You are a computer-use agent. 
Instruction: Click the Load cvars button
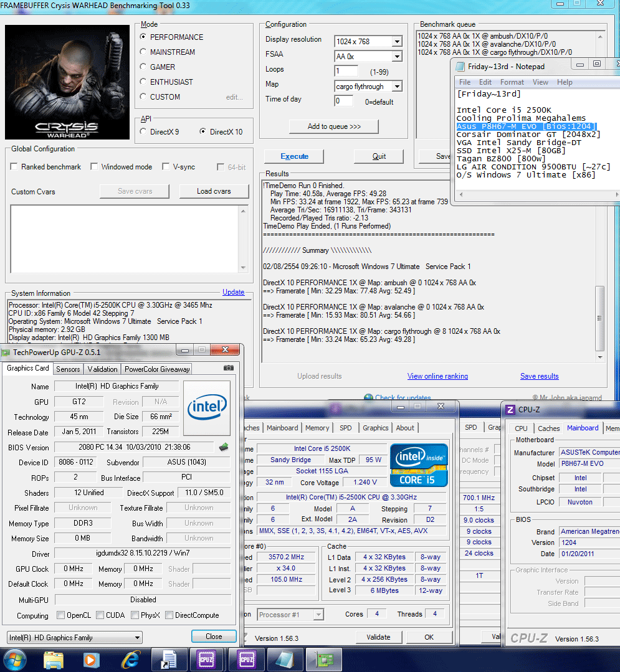pyautogui.click(x=214, y=191)
